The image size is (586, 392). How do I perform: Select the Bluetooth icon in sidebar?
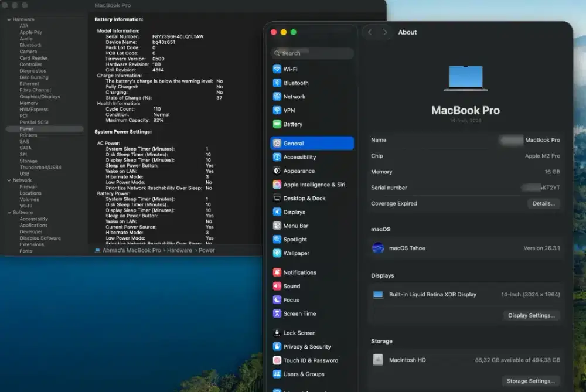point(277,83)
